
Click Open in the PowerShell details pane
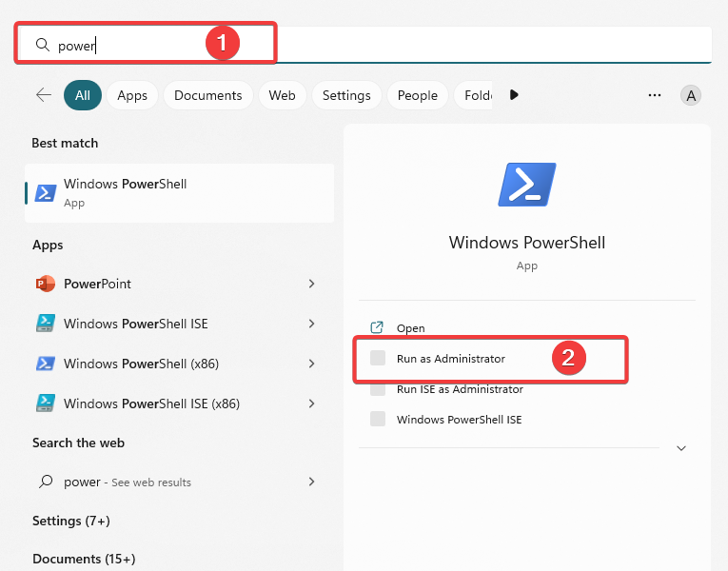pyautogui.click(x=410, y=328)
